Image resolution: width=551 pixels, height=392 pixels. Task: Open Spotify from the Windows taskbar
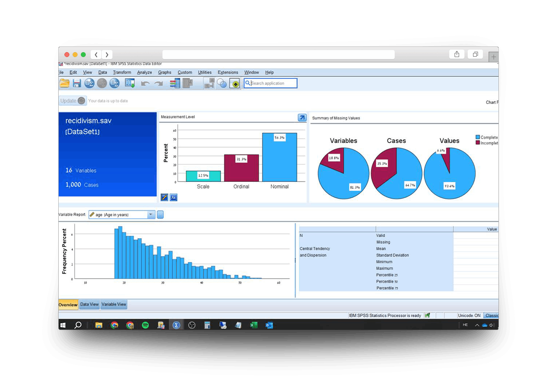click(x=145, y=325)
